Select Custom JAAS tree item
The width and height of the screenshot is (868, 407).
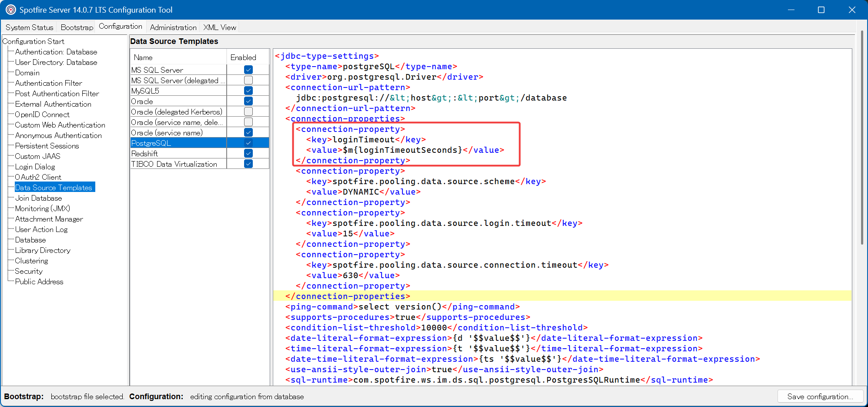(37, 156)
